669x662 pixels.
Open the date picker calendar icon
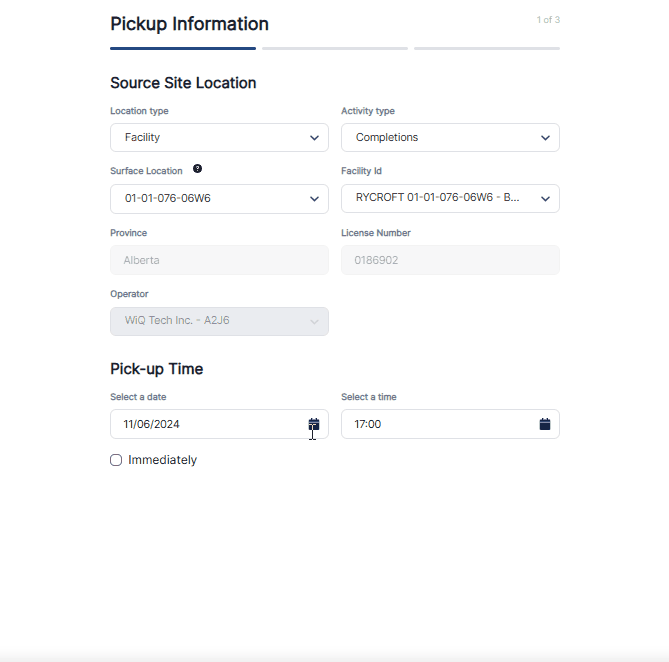click(313, 424)
